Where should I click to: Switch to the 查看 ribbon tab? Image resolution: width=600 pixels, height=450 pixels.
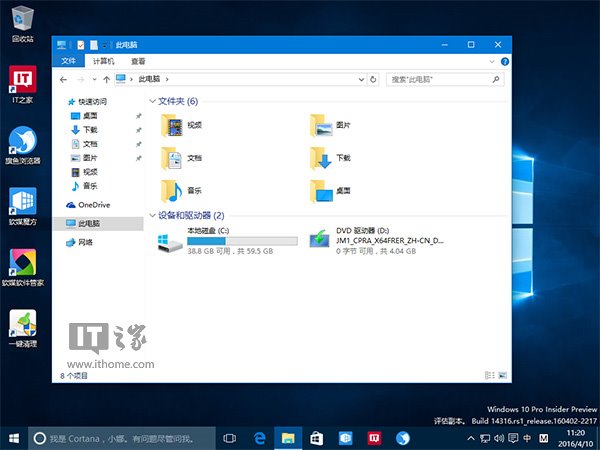click(x=138, y=61)
